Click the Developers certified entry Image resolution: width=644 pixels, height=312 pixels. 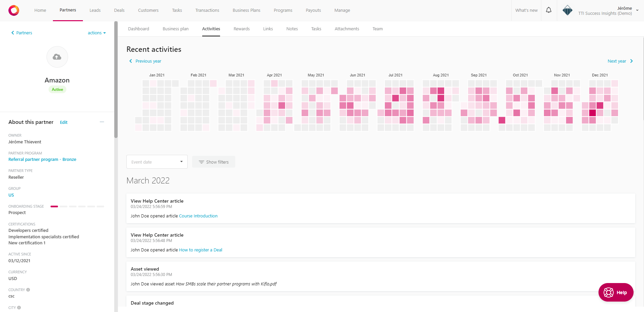click(x=28, y=231)
